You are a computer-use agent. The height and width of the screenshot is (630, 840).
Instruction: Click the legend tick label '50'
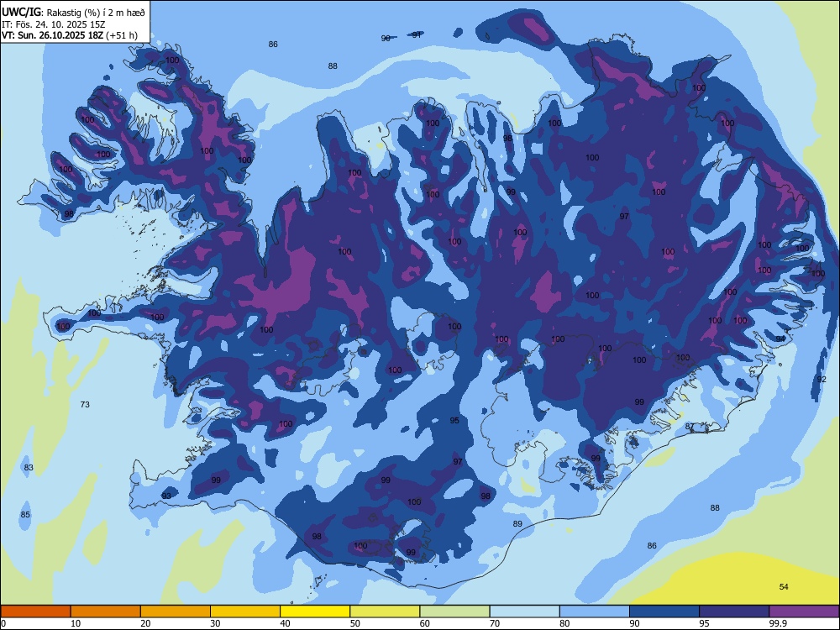[354, 623]
